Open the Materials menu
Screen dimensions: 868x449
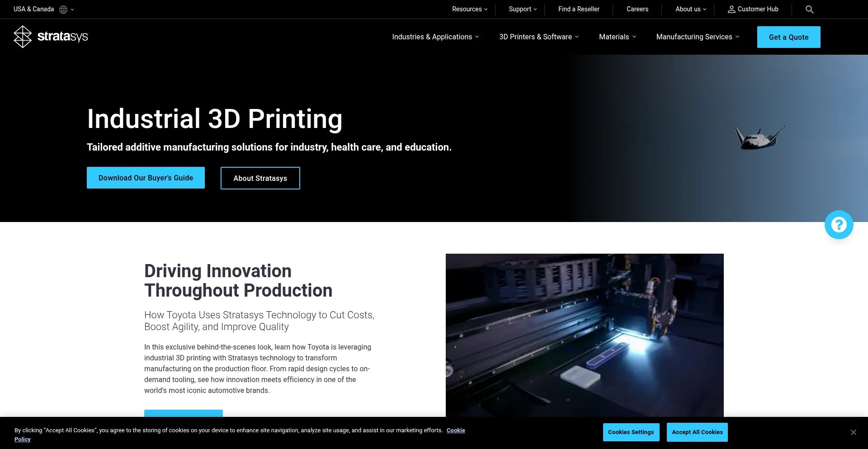(618, 37)
